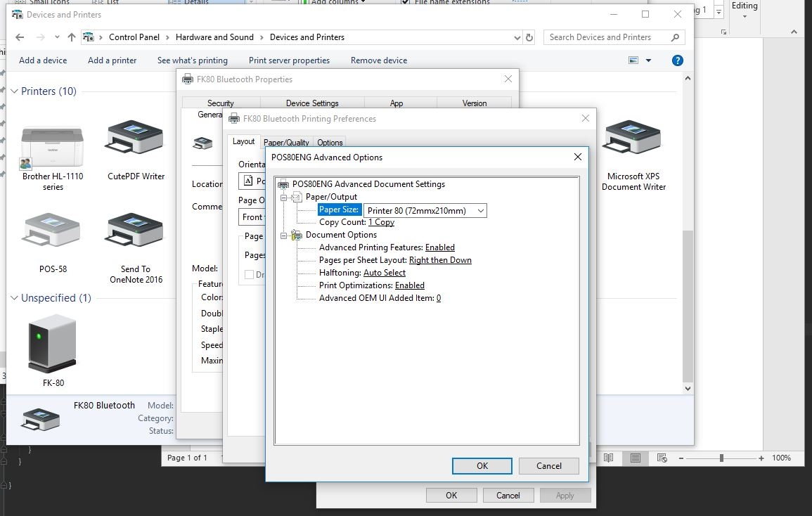Click the Search Devices and Printers field
The height and width of the screenshot is (516, 812).
pyautogui.click(x=608, y=37)
